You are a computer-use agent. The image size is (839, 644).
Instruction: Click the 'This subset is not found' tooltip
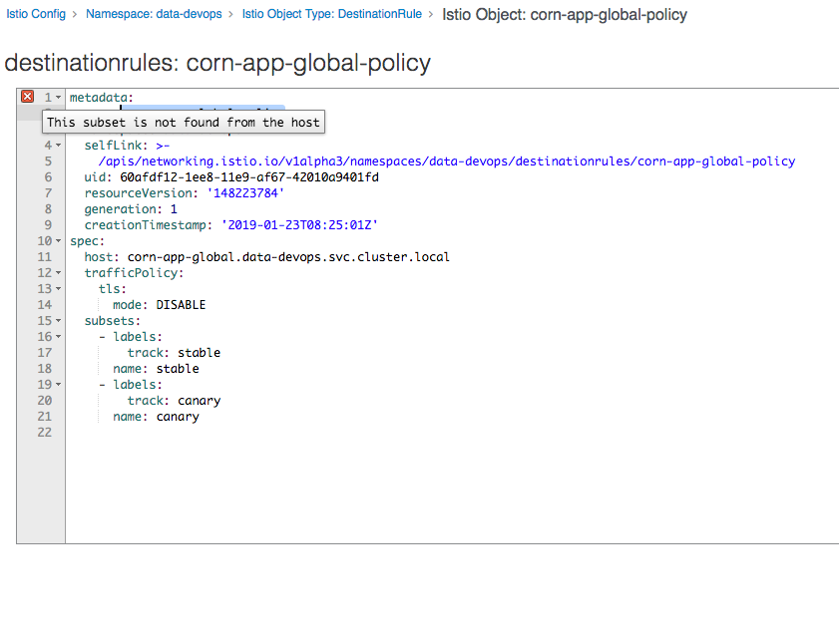184,122
